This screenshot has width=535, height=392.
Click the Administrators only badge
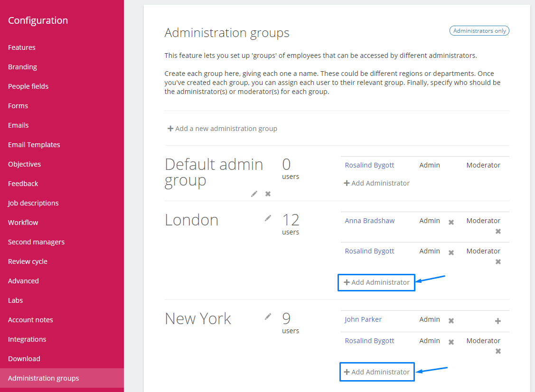pyautogui.click(x=479, y=31)
